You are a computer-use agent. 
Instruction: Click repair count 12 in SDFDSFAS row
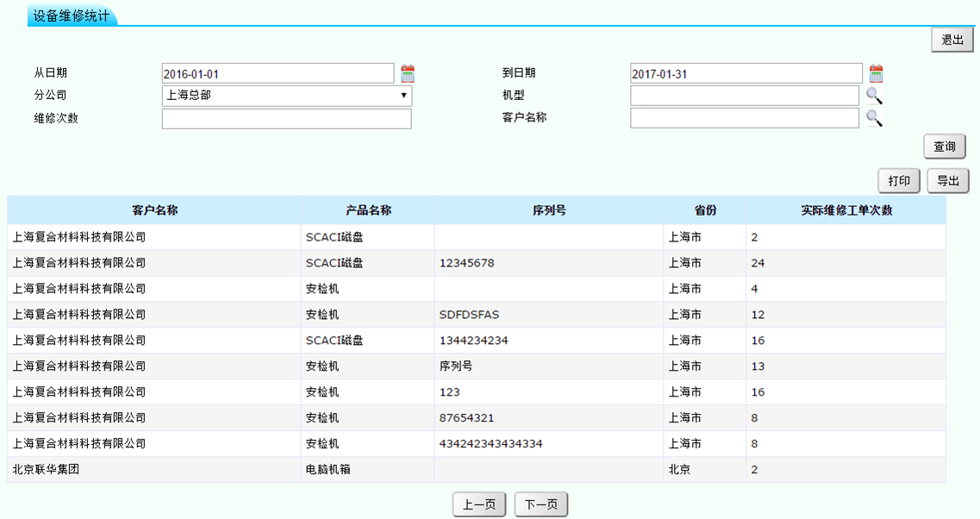tap(846, 315)
